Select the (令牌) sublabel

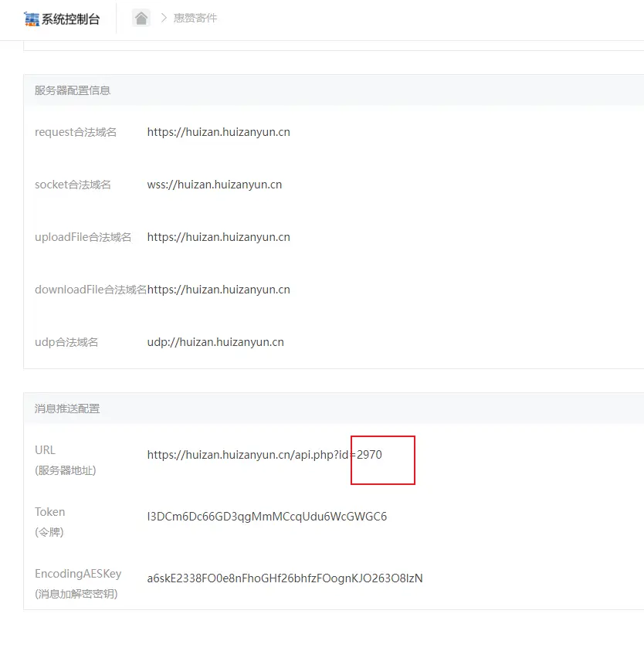[x=49, y=532]
